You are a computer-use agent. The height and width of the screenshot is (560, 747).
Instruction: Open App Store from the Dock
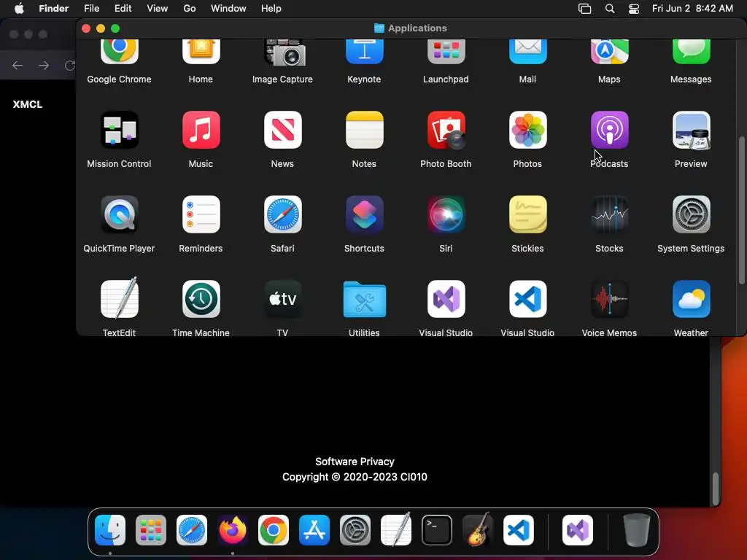314,530
